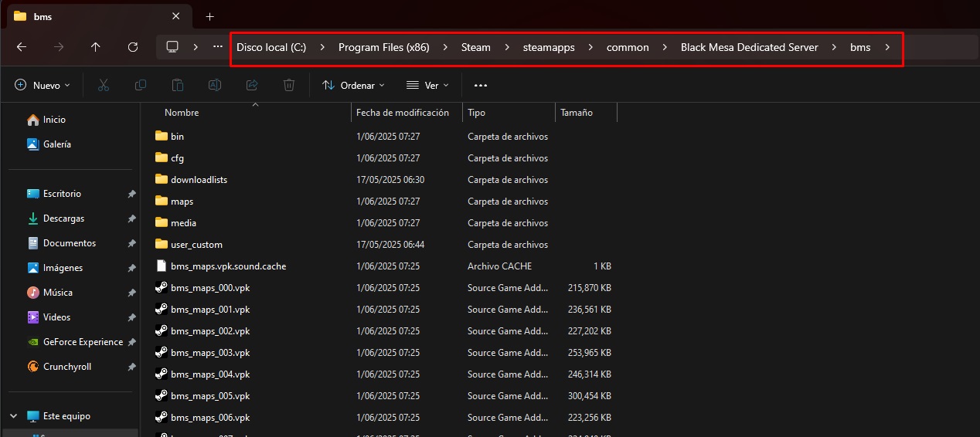Select the downloadlists folder
Viewport: 980px width, 437px height.
tap(199, 180)
